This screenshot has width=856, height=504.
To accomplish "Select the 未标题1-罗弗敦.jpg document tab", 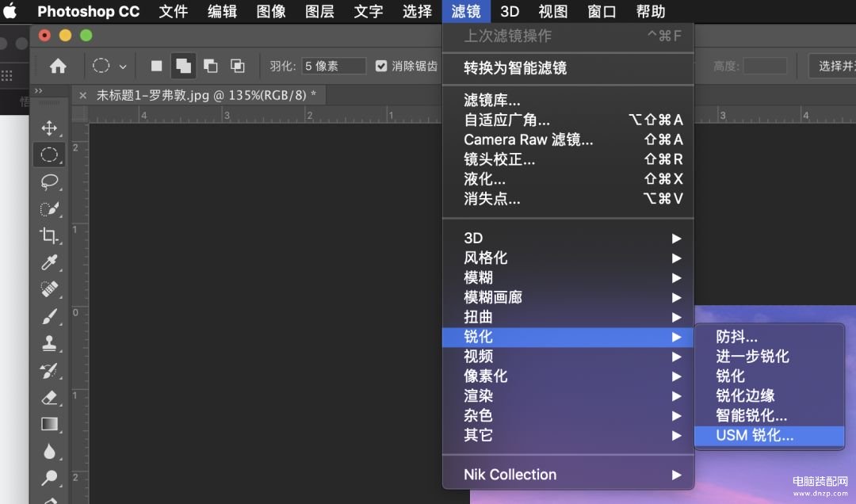I will pos(206,96).
